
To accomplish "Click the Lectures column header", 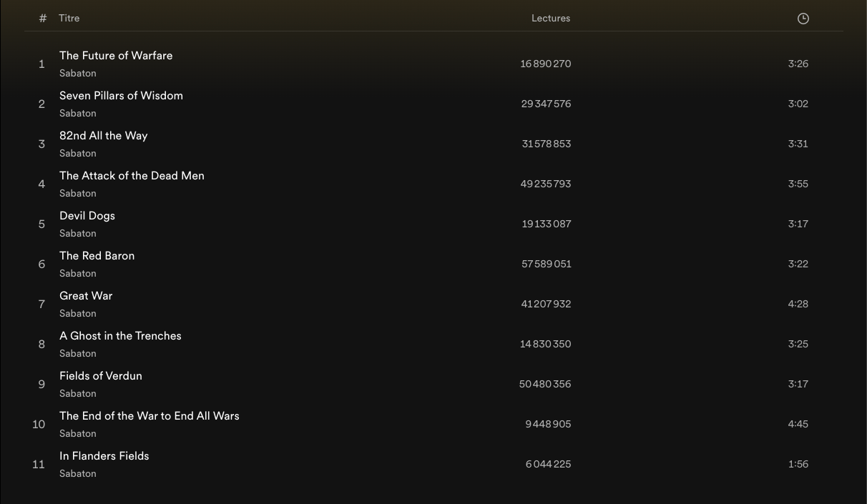I will pyautogui.click(x=550, y=19).
